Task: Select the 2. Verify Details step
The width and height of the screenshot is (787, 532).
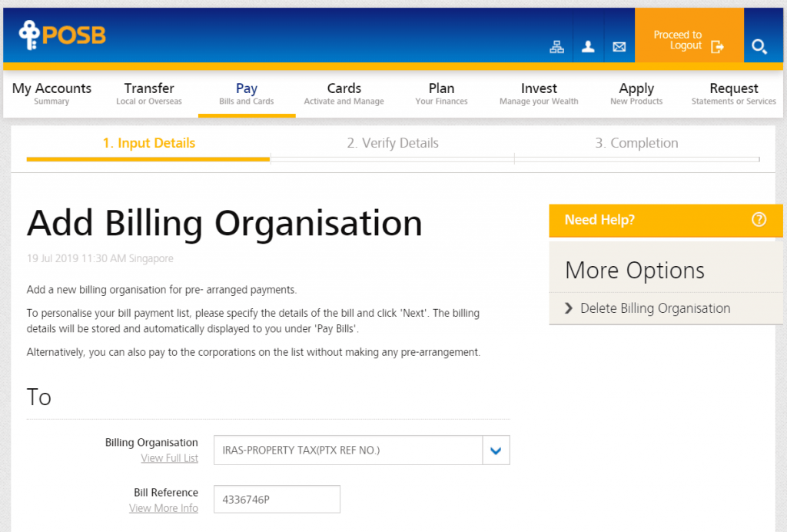Action: point(393,143)
